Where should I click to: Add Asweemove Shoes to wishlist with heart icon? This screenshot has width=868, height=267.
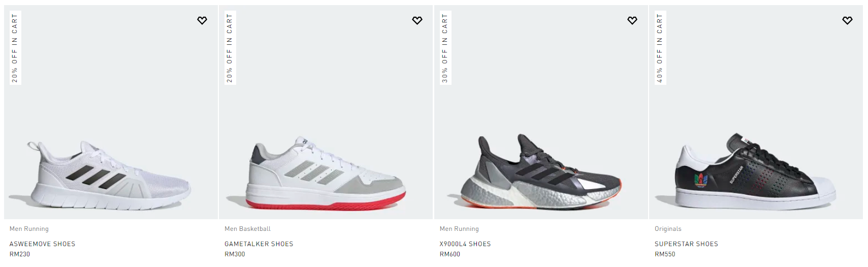pos(202,20)
